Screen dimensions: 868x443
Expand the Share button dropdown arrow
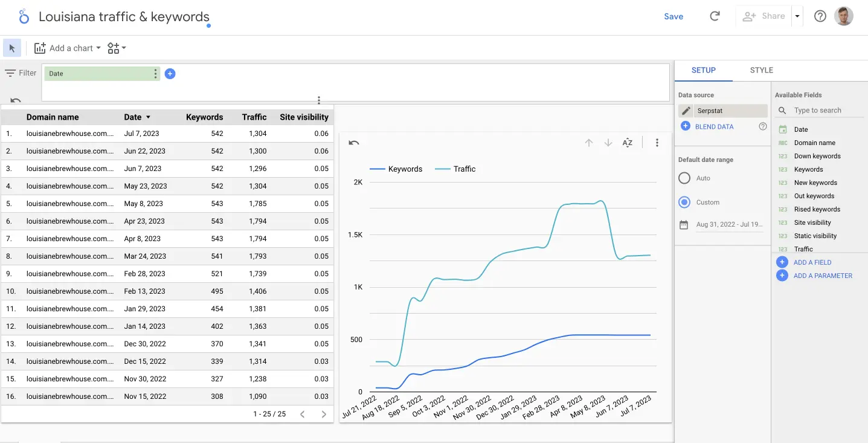[x=797, y=16]
